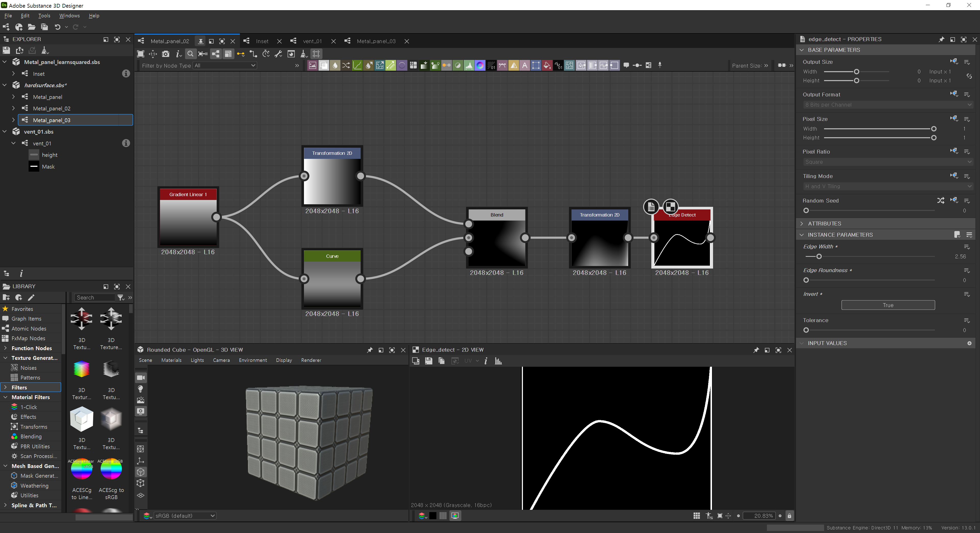
Task: Click the graph snapshot camera icon
Action: pos(165,54)
